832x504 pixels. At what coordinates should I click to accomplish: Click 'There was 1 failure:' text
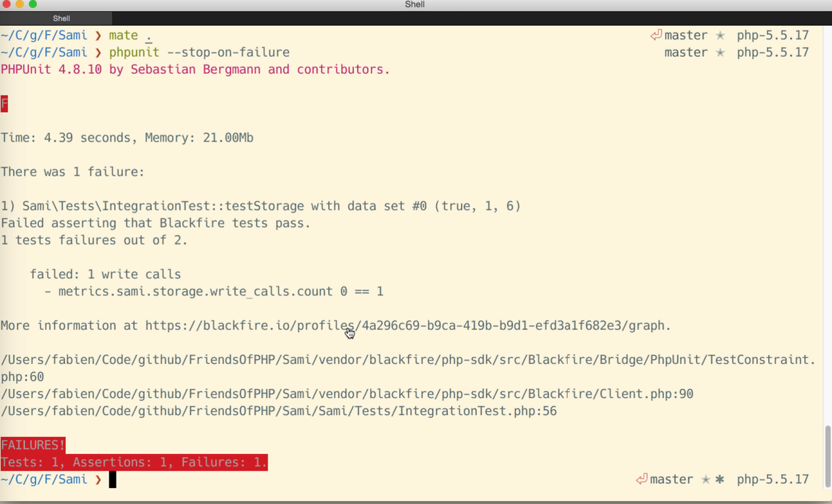click(73, 172)
